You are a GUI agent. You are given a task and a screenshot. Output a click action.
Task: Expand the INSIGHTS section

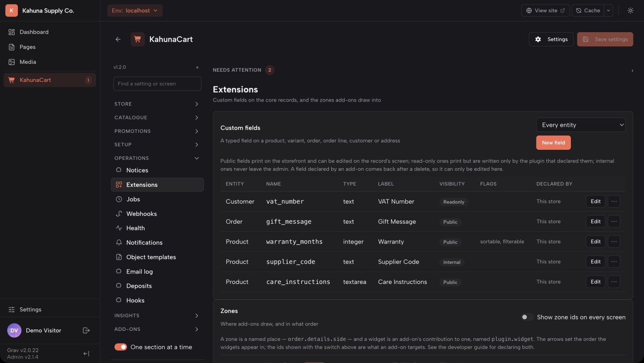coord(157,316)
